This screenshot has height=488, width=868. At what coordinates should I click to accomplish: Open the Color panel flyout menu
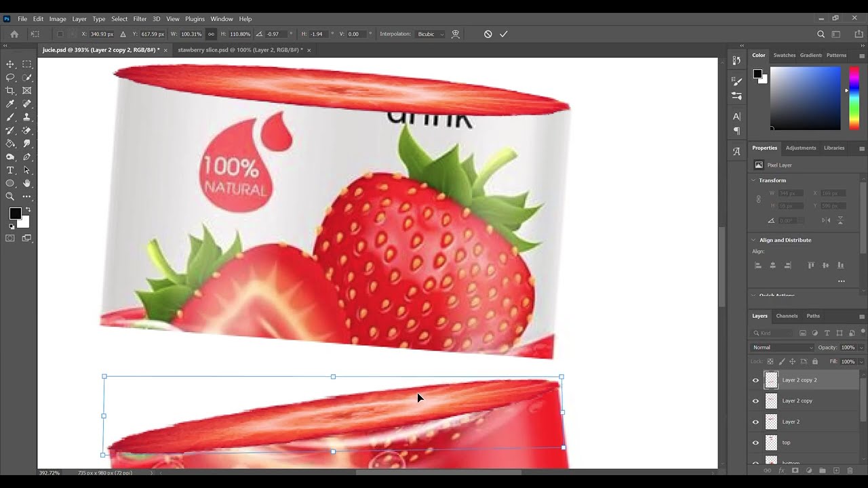click(862, 56)
